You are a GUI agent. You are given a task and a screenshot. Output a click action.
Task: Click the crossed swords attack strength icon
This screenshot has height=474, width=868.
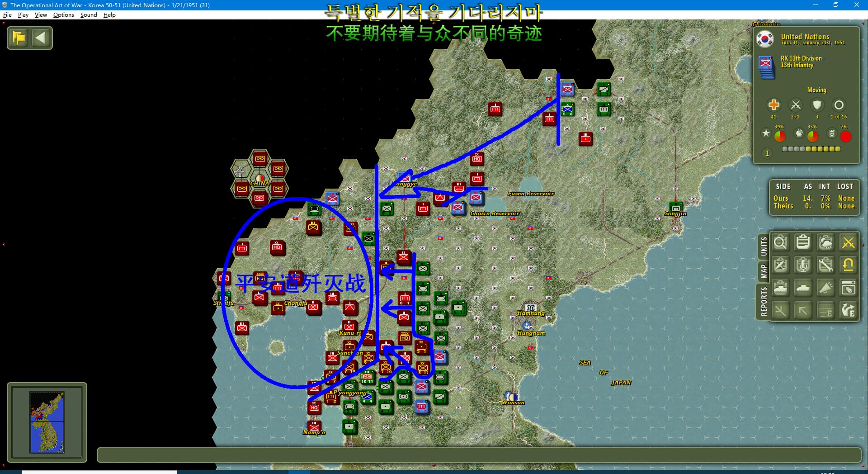[796, 105]
